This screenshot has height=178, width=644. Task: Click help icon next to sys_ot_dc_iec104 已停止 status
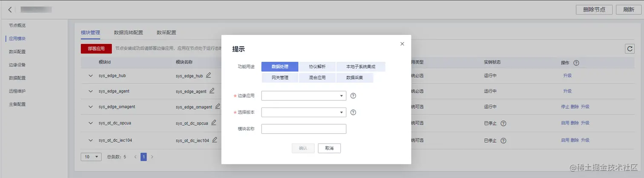click(503, 140)
